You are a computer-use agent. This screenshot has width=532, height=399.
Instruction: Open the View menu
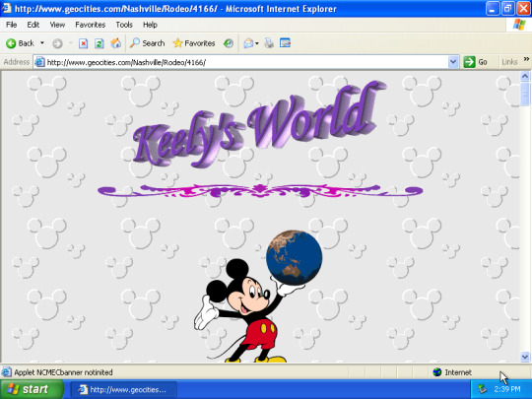coord(57,25)
